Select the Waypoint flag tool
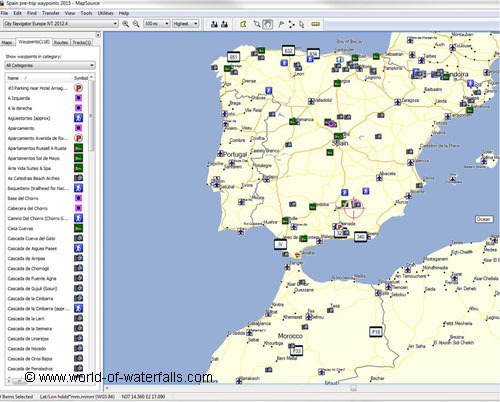 coord(281,24)
